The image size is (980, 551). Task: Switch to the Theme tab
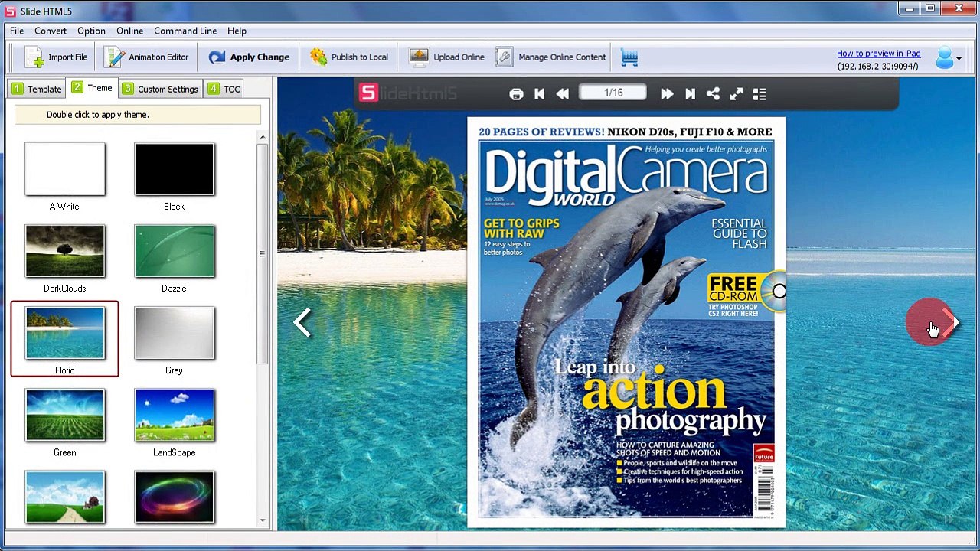pos(92,88)
